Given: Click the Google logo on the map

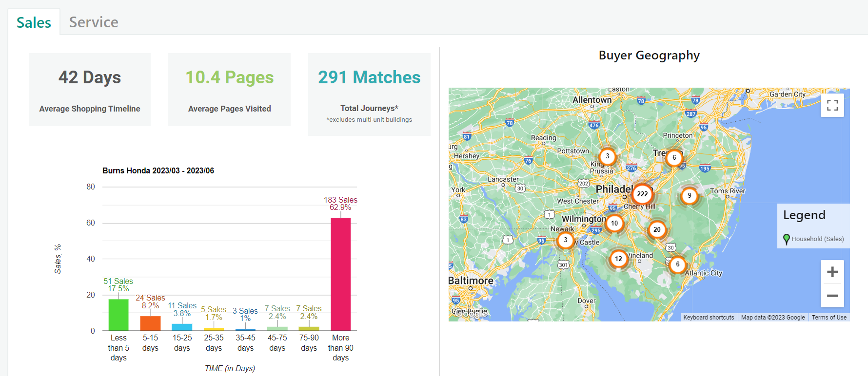Looking at the screenshot, I should (x=471, y=314).
